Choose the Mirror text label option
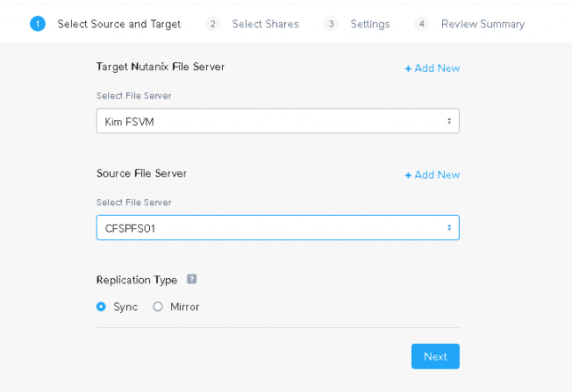572x392 pixels. 184,307
